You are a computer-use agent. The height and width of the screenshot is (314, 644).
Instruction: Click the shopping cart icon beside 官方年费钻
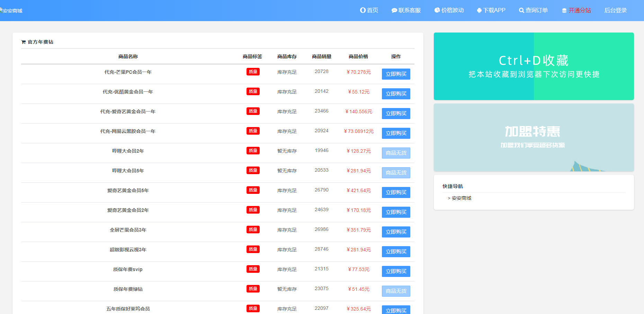(x=24, y=42)
